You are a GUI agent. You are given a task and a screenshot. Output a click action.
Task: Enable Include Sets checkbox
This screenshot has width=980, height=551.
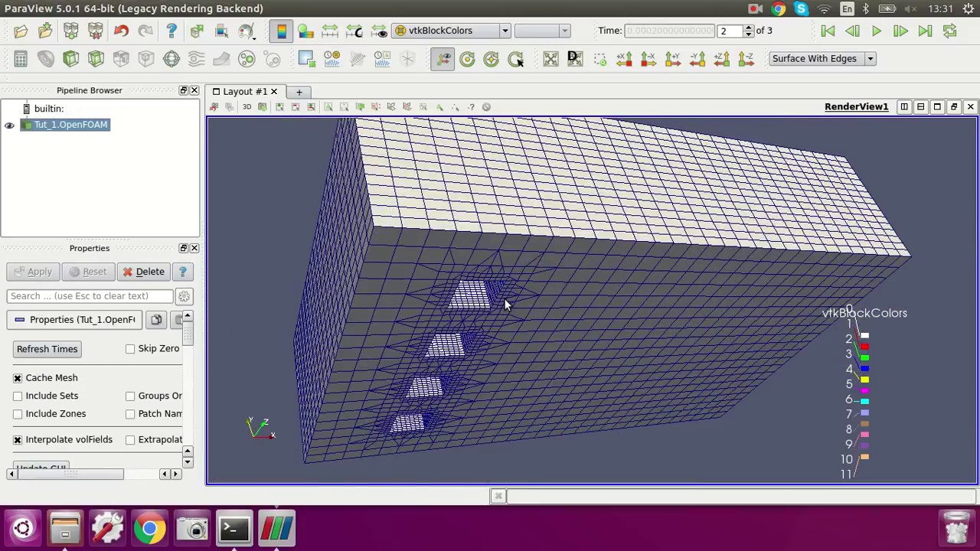[x=18, y=396]
